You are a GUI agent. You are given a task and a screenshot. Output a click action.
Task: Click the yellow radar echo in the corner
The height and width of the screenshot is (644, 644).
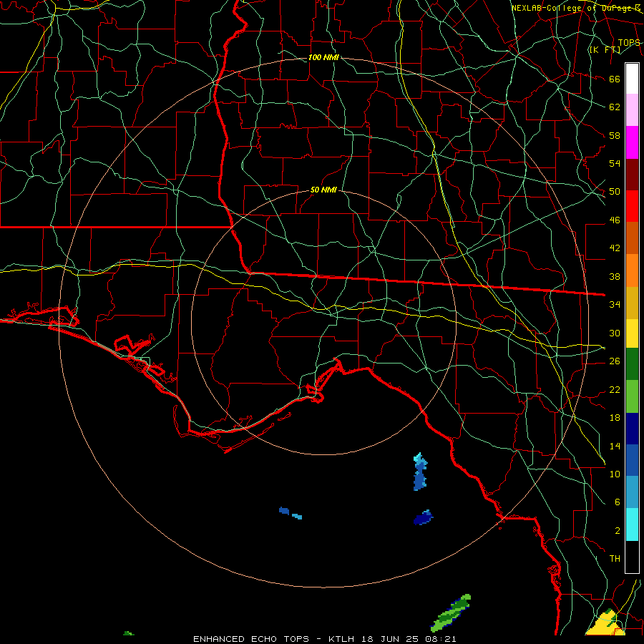605,623
